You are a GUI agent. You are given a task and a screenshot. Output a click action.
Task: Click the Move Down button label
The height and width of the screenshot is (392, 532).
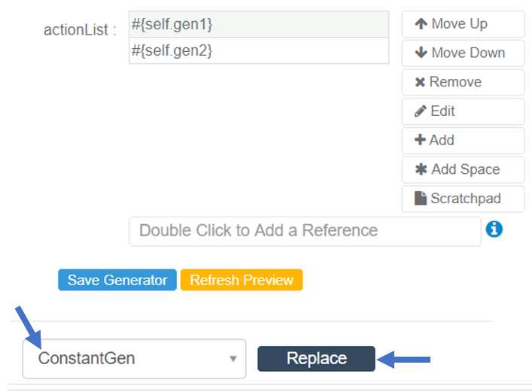468,53
